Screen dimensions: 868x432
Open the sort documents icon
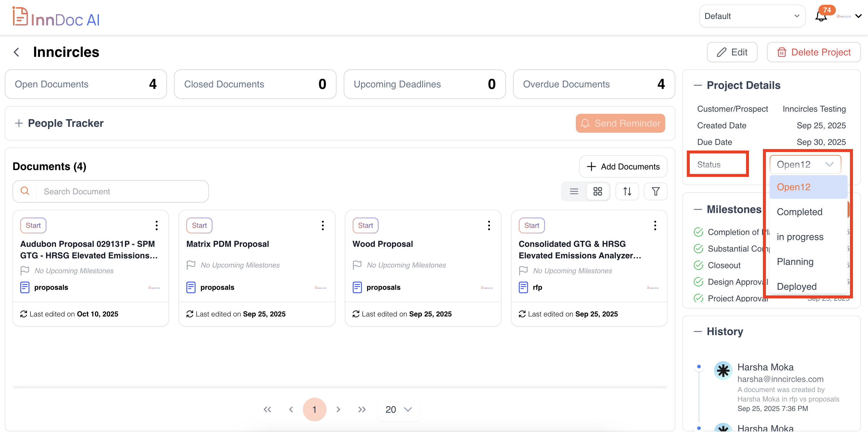pyautogui.click(x=627, y=191)
